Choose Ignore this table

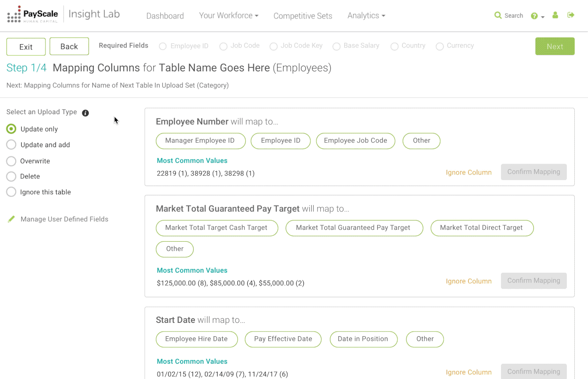[x=11, y=192]
